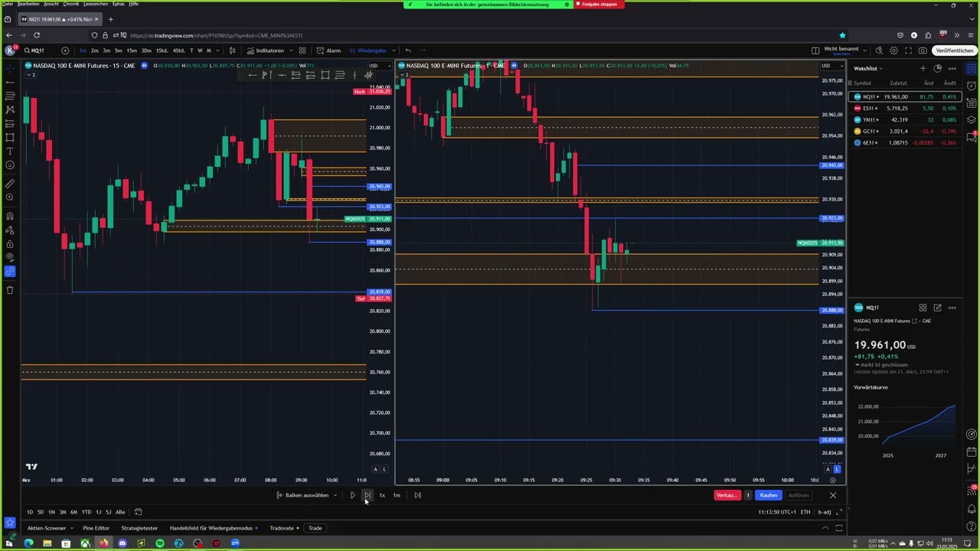Open the chat panel with notification badge

coord(972,137)
